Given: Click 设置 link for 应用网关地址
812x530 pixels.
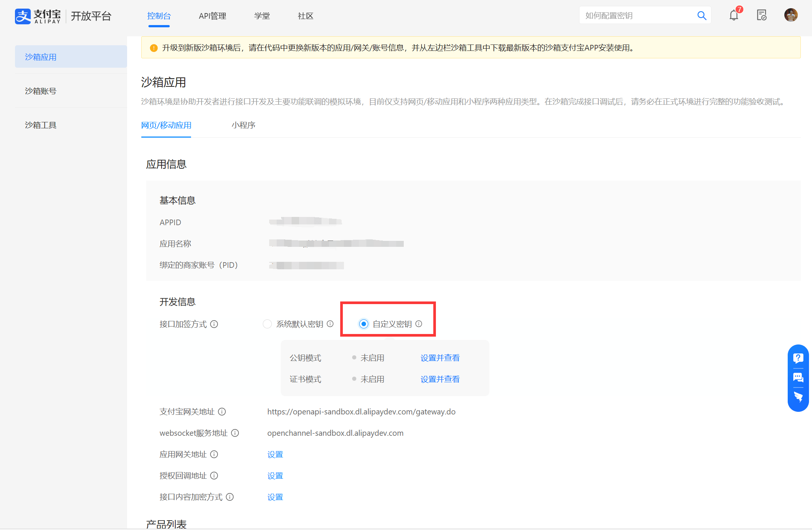Looking at the screenshot, I should pyautogui.click(x=275, y=454).
